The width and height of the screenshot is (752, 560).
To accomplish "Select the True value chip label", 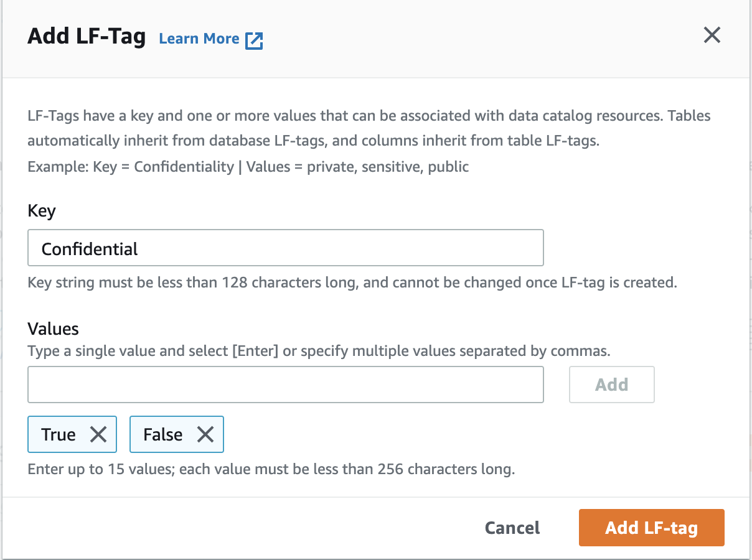I will [x=59, y=434].
